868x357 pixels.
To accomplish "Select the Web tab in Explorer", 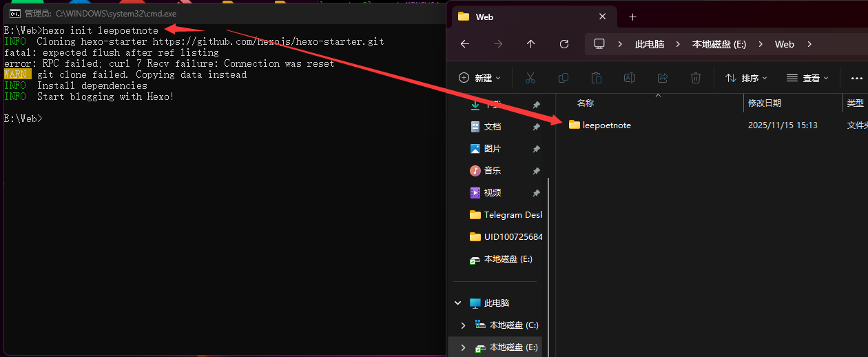I will tap(524, 17).
